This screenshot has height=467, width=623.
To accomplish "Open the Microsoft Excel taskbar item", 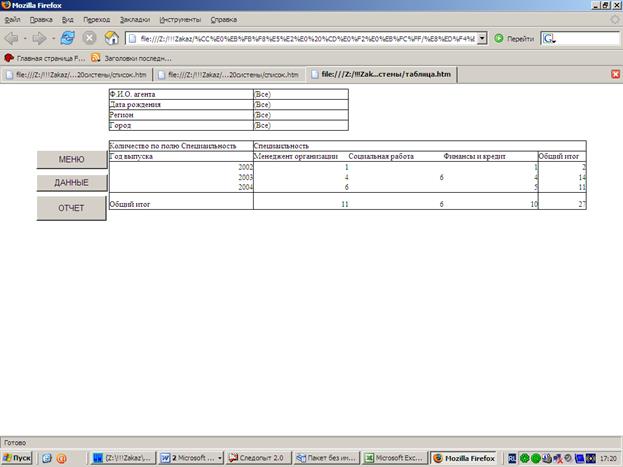I will 393,457.
